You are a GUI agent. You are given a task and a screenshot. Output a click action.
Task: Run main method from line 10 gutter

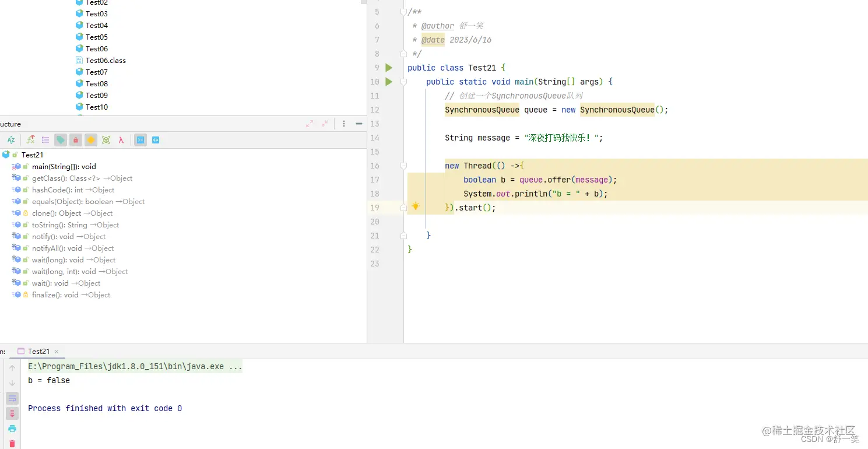389,82
